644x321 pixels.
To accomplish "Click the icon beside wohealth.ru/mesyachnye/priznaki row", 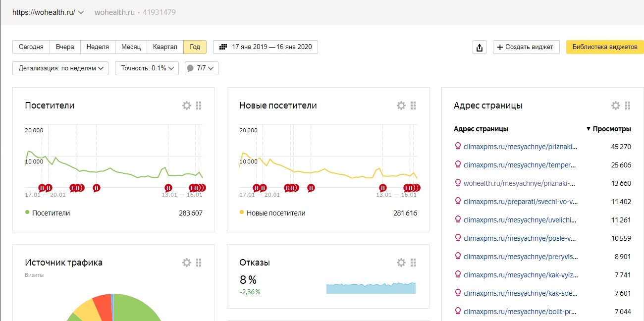I will point(458,183).
